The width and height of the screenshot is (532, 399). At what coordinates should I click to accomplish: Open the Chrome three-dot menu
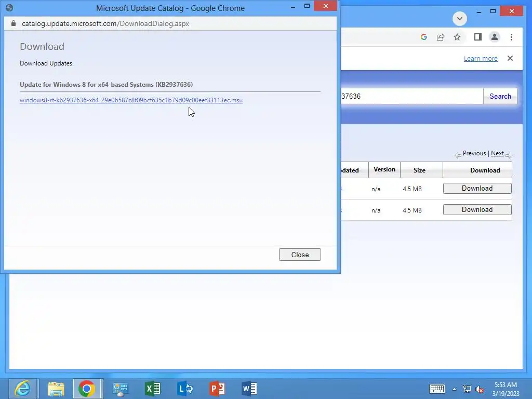[x=511, y=37]
